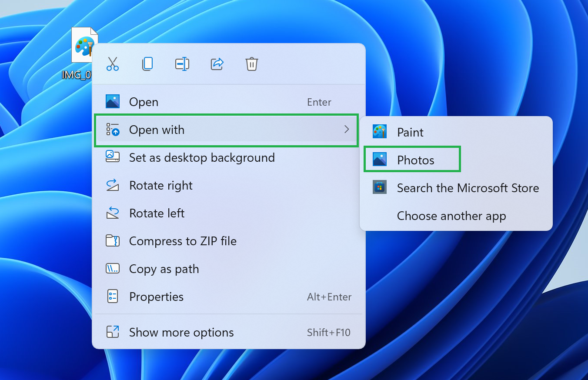Image resolution: width=588 pixels, height=380 pixels.
Task: Click the Delete trash icon
Action: 252,63
